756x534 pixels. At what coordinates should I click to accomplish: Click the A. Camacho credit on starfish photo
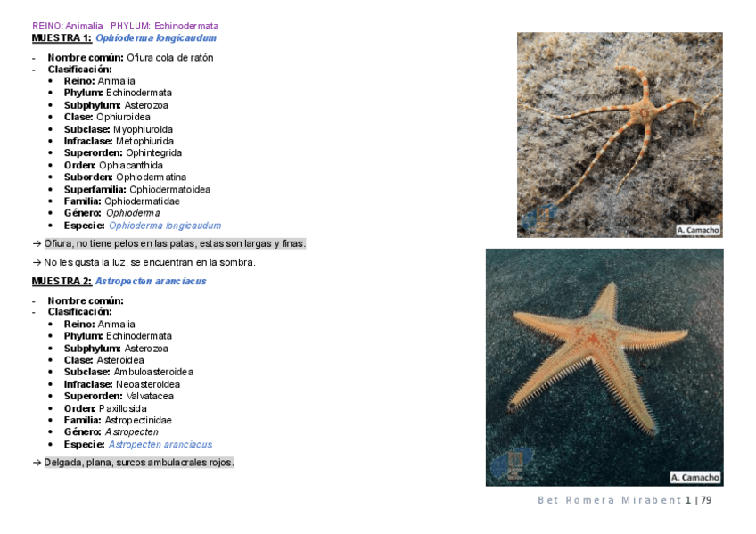[x=694, y=477]
